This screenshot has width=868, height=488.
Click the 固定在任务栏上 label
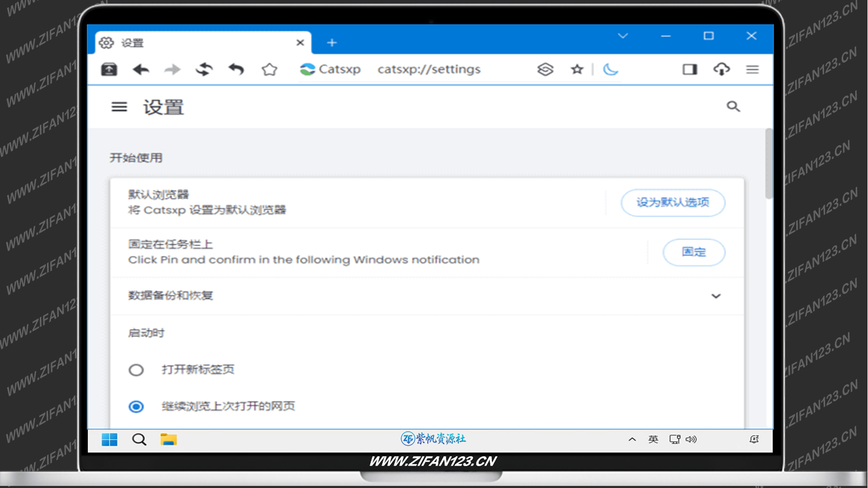pos(171,244)
